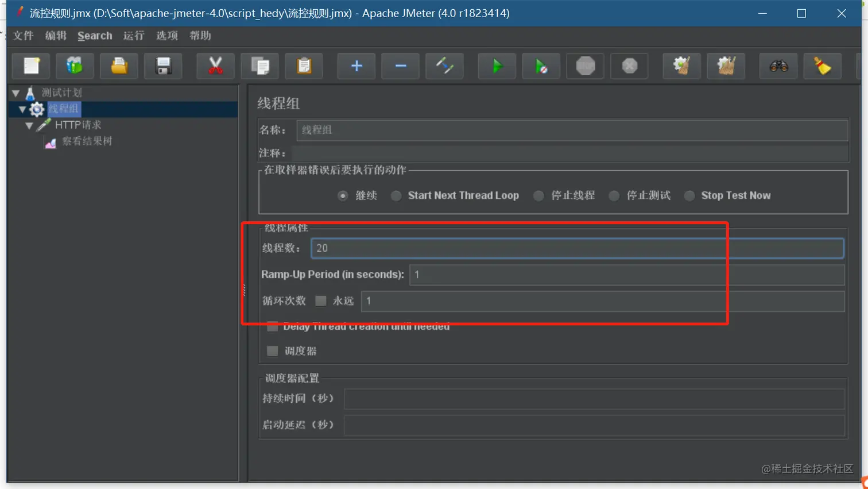Select the 停止线程 radio button
868x489 pixels.
[x=538, y=196]
